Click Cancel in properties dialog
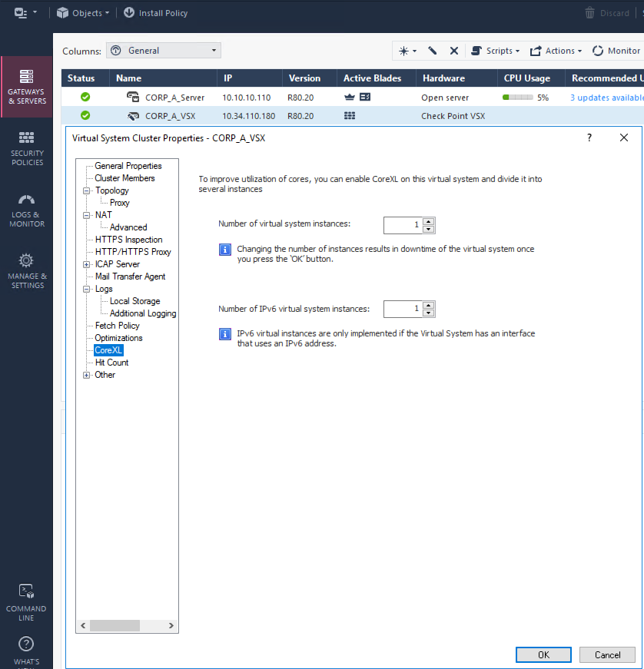This screenshot has width=644, height=669. pos(607,654)
